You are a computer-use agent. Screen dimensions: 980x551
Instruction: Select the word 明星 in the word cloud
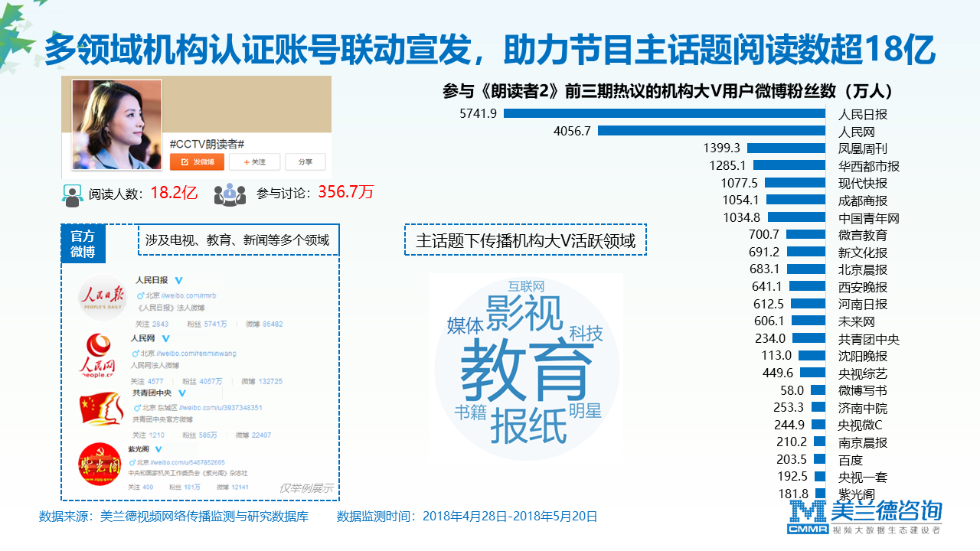[585, 411]
